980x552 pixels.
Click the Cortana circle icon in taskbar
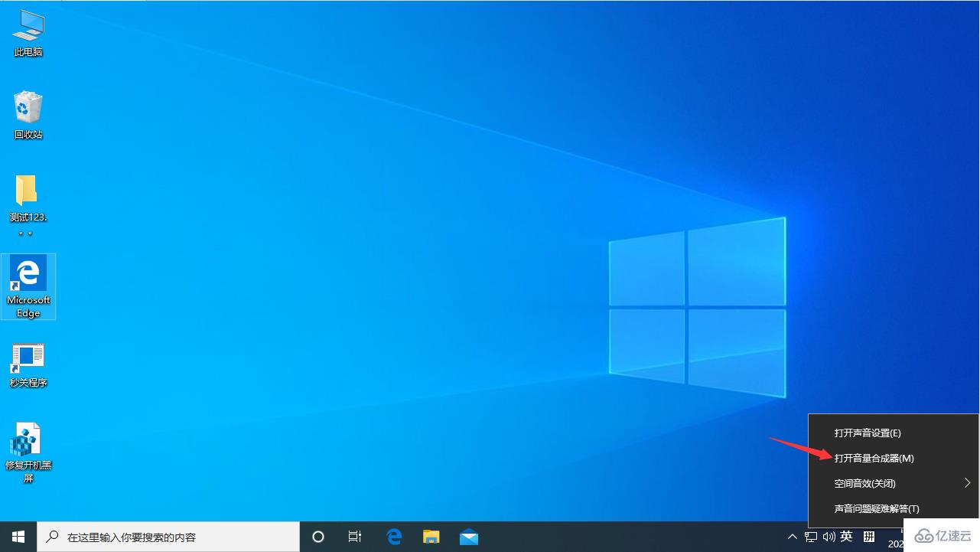[318, 537]
